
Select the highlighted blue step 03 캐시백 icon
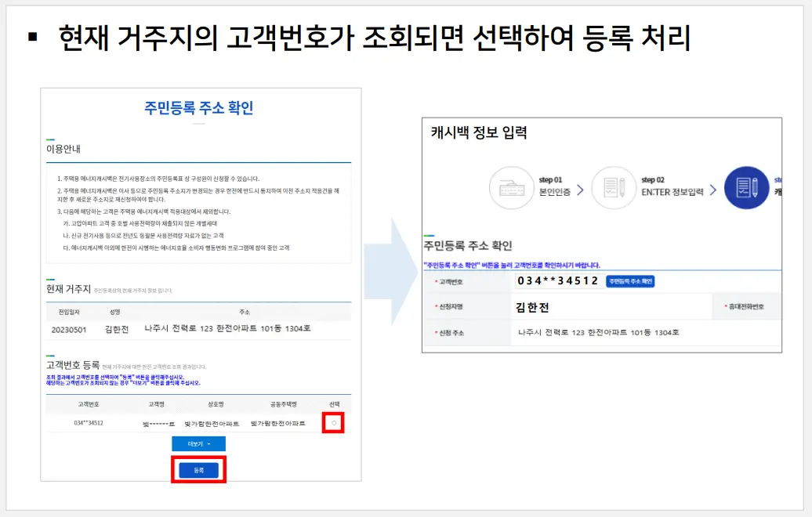point(746,187)
